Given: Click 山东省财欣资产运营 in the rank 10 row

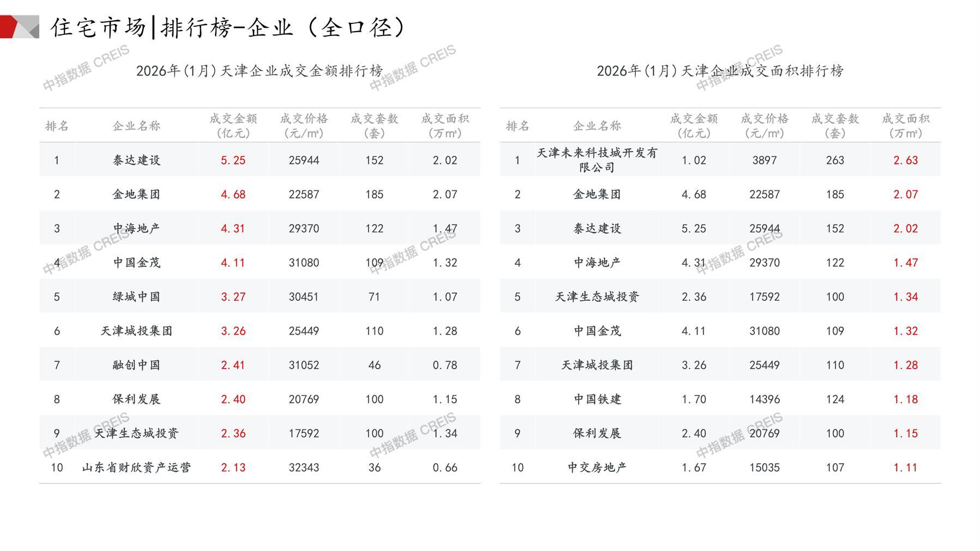Looking at the screenshot, I should (x=136, y=468).
